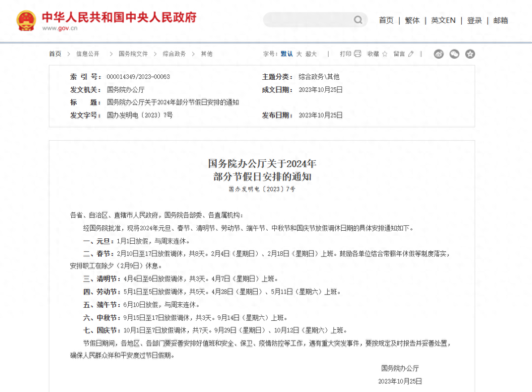This screenshot has width=532, height=392.
Task: Switch to 繁体 version
Action: click(x=412, y=20)
